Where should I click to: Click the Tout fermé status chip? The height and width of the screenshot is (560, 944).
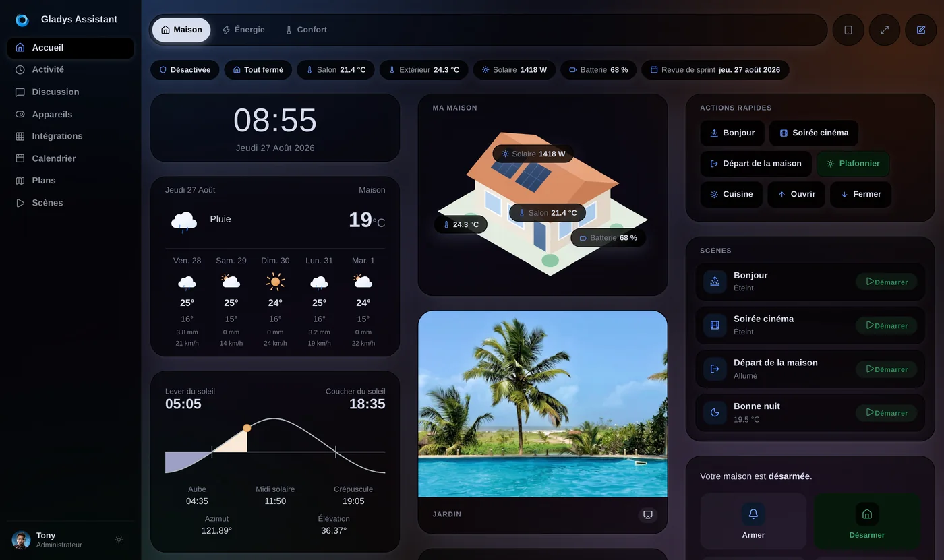(258, 69)
